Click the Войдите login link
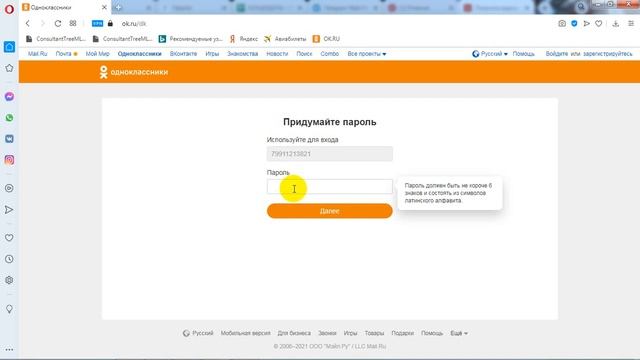640x360 pixels. 557,54
